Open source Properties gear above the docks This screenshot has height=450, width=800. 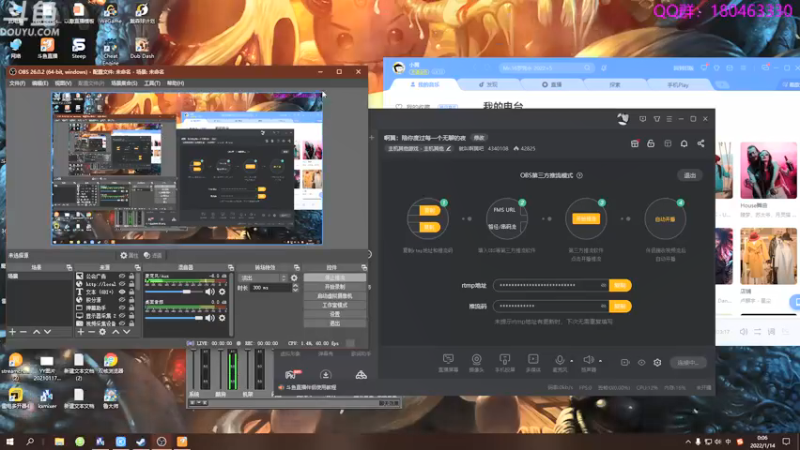click(129, 255)
